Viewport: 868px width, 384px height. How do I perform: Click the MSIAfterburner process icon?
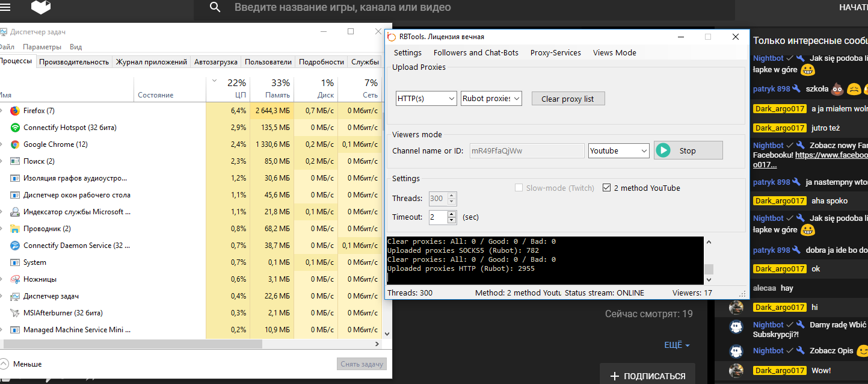15,313
